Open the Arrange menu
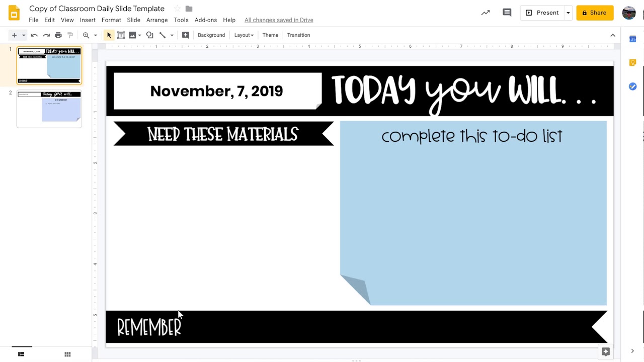Screen dimensions: 644x362 pyautogui.click(x=157, y=20)
